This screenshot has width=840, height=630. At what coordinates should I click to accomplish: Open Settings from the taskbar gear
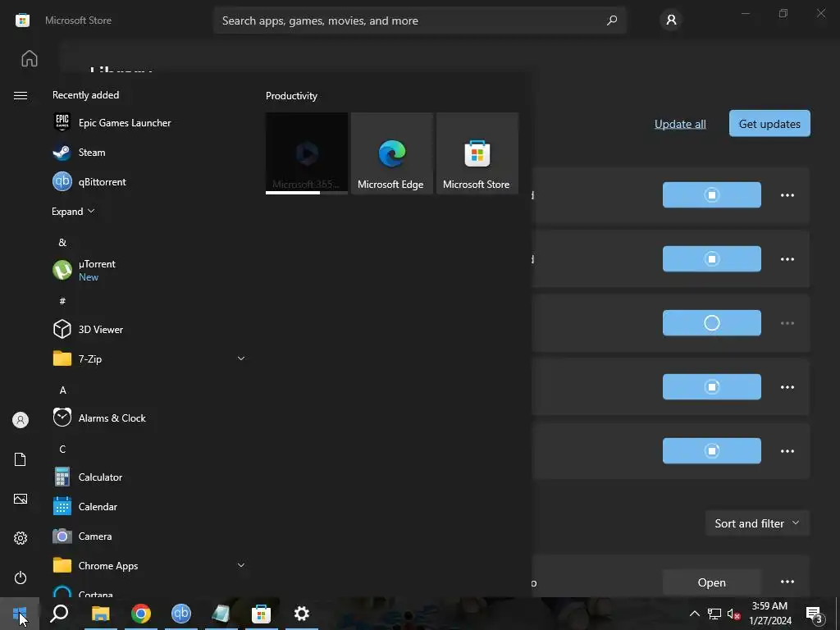tap(302, 614)
